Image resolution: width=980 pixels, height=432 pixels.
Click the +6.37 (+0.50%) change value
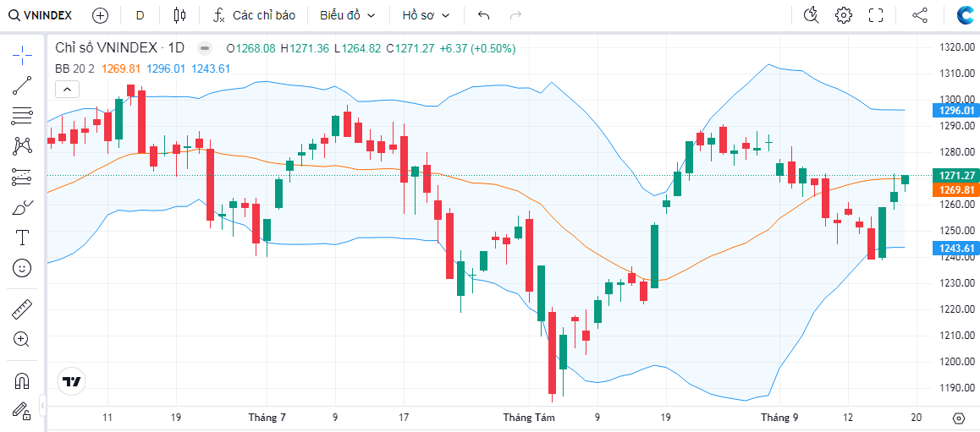[x=477, y=48]
